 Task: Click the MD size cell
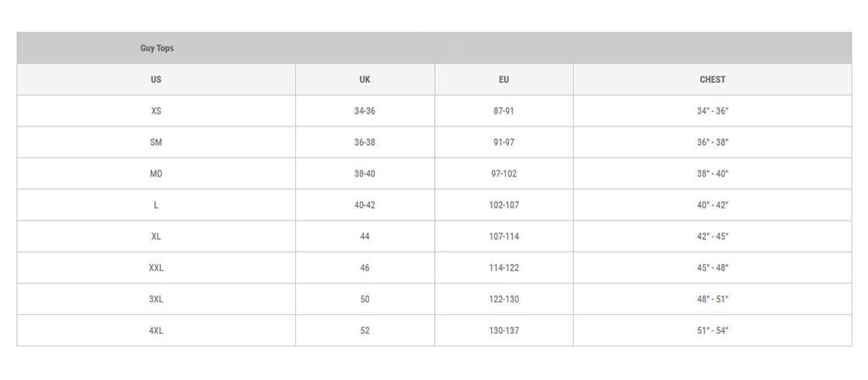coord(156,173)
